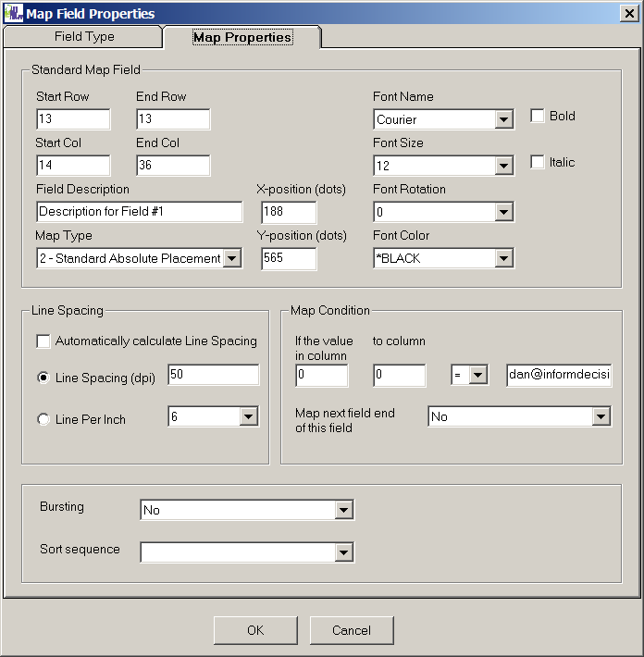Viewport: 644px width, 657px height.
Task: Open the Bursting dropdown
Action: coord(343,510)
